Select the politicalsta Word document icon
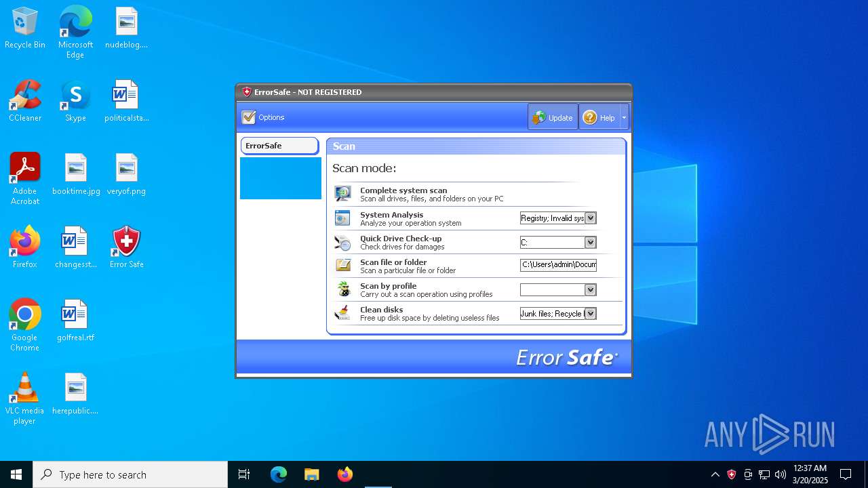Screen dimensions: 868x488 point(126,102)
